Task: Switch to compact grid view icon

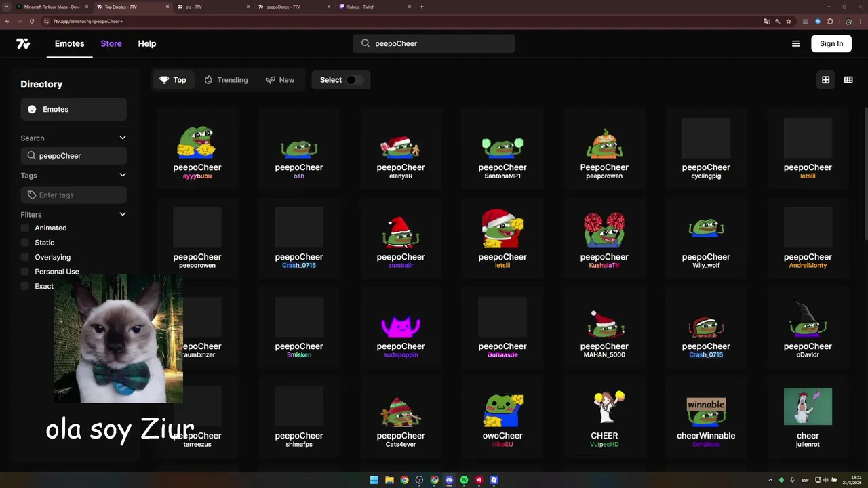Action: tap(848, 80)
